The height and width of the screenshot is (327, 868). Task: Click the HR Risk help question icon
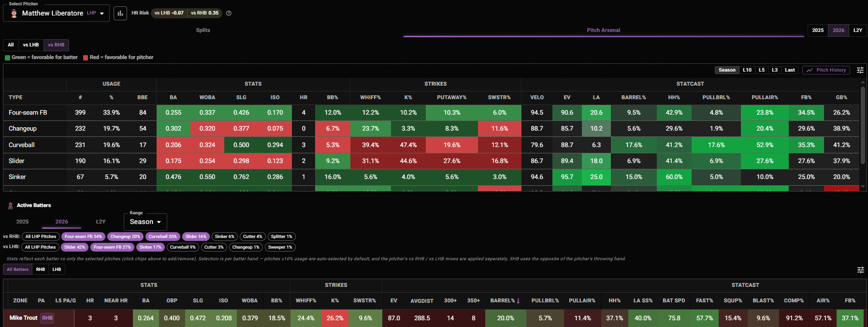tap(229, 13)
